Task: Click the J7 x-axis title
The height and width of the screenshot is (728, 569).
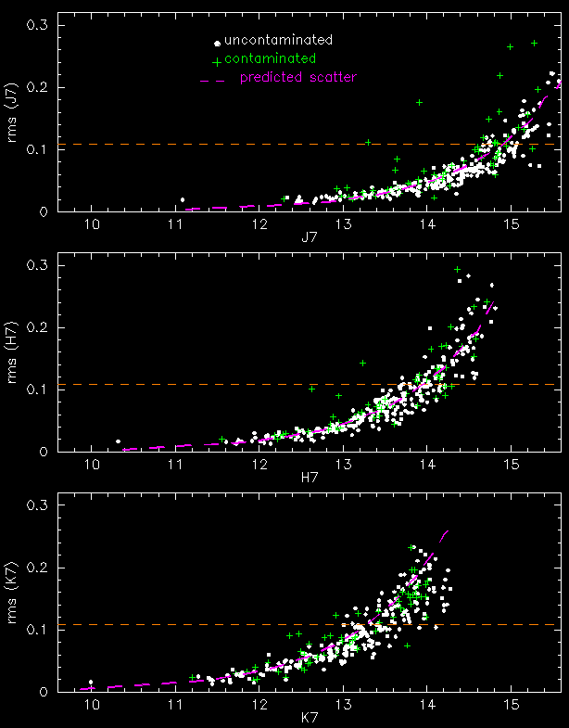Action: pyautogui.click(x=309, y=239)
